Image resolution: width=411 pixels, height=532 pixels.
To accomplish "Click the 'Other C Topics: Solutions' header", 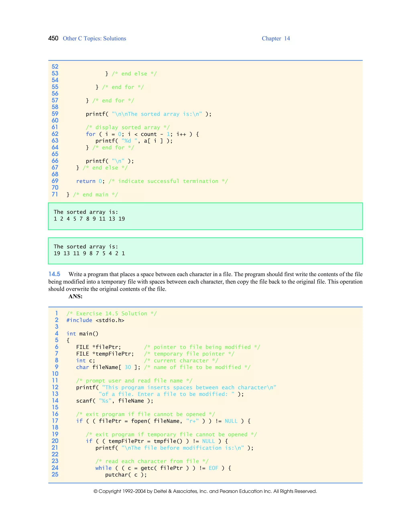I will (94, 39).
